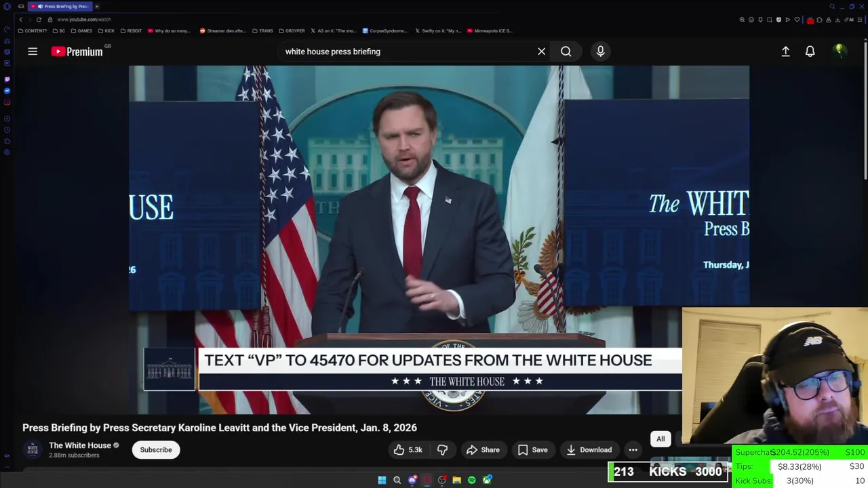Open the TRANS bookmarks folder

[262, 30]
